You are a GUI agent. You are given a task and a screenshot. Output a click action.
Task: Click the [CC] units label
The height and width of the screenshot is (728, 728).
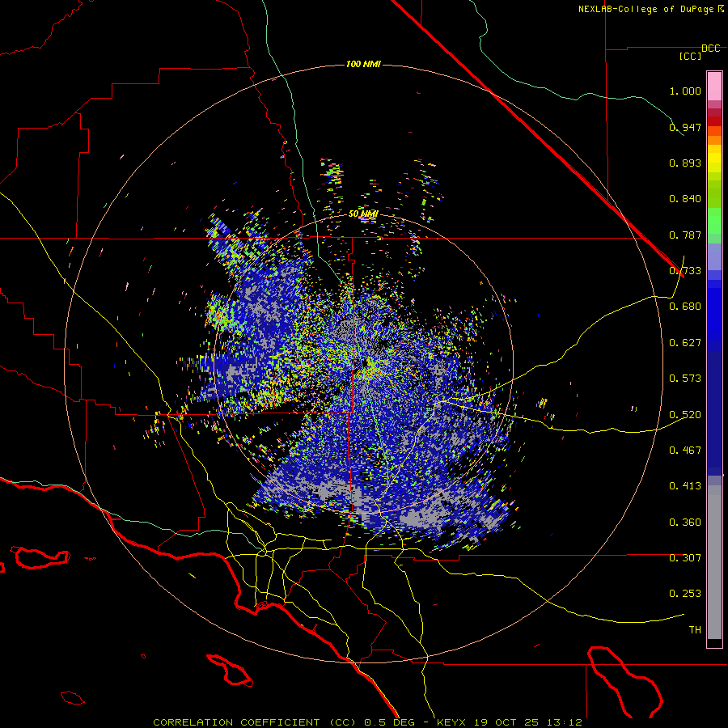(690, 56)
